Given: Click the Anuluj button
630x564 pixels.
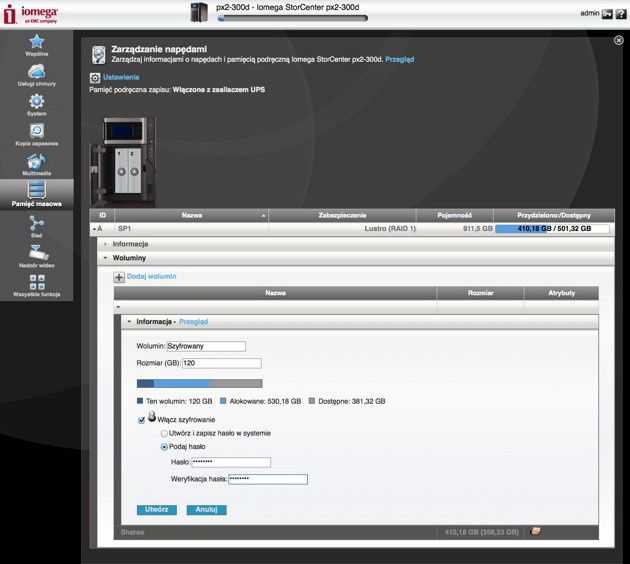Looking at the screenshot, I should tap(207, 510).
